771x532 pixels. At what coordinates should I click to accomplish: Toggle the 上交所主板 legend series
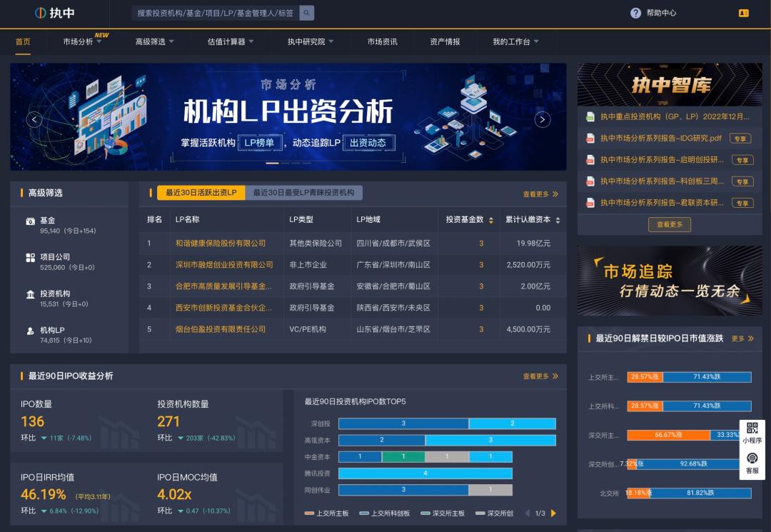coord(326,513)
